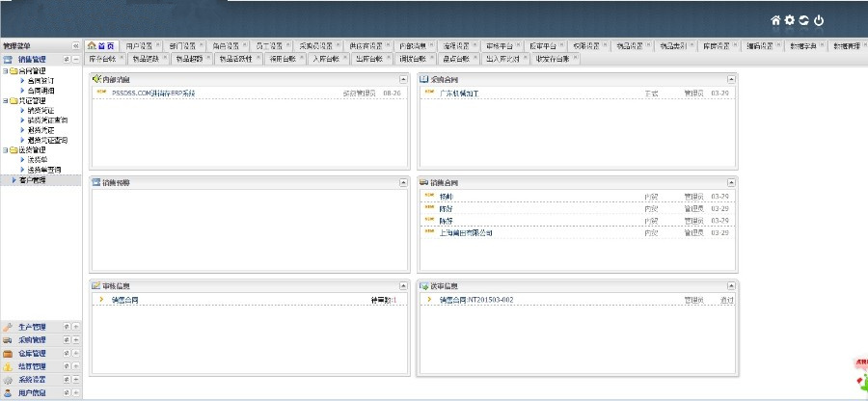Click the 仓库管理 box icon
The width and height of the screenshot is (868, 401).
(8, 354)
